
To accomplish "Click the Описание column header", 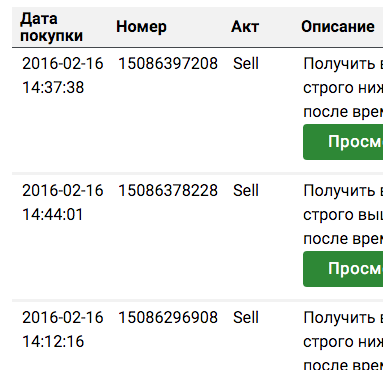I will point(338,27).
